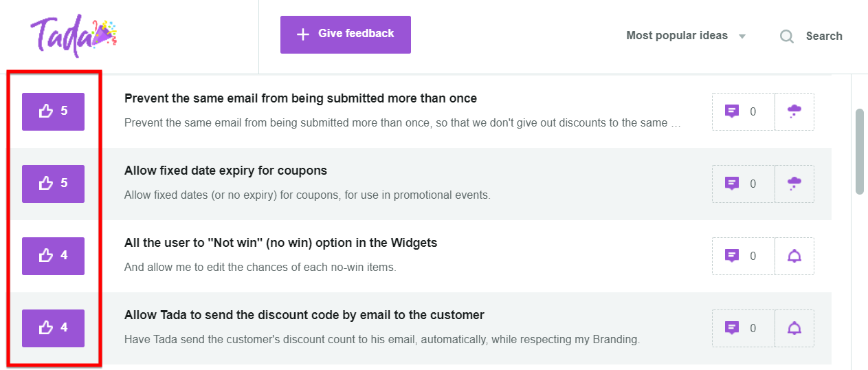The width and height of the screenshot is (868, 370).
Task: Open comments on the "Not win" option idea
Action: tap(744, 256)
